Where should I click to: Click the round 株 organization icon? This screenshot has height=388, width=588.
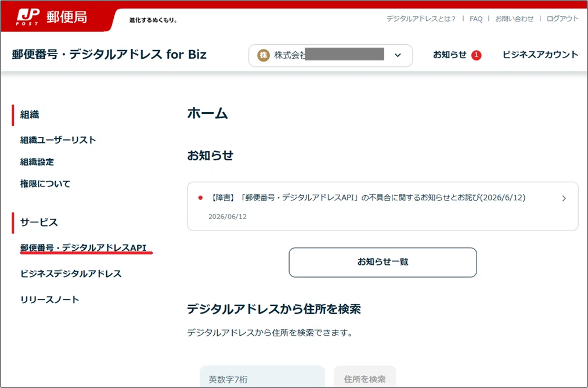(264, 56)
